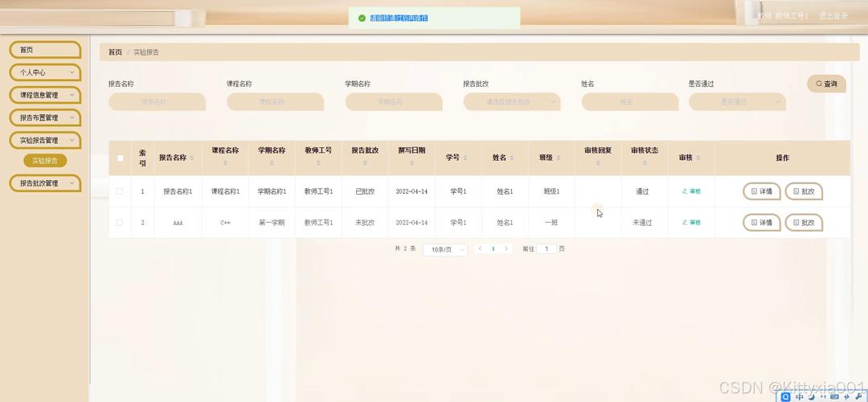Open 批改 for row AAA
Screen dimensions: 868x402
tap(804, 223)
